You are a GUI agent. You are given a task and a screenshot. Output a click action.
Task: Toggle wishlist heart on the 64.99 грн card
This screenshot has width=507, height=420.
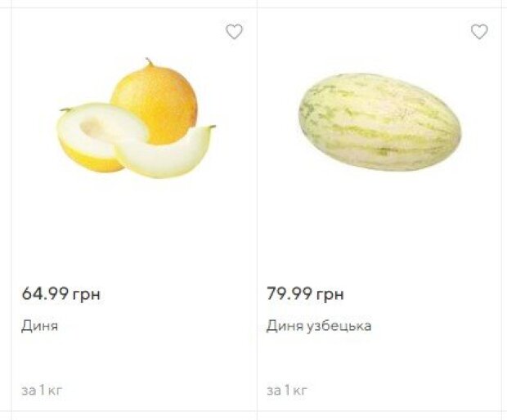[x=234, y=32]
